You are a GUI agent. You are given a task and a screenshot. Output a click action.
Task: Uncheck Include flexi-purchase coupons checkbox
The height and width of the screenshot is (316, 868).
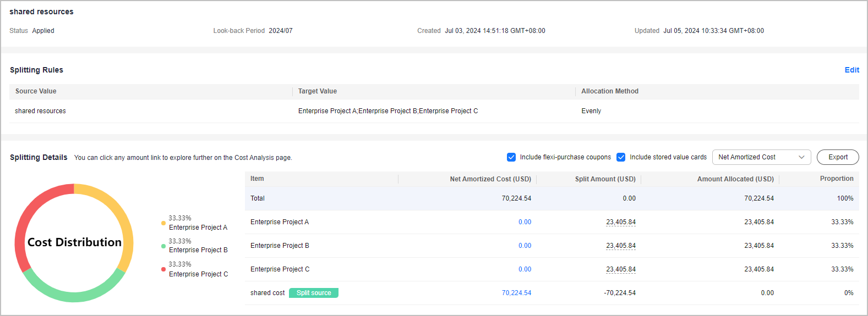511,157
